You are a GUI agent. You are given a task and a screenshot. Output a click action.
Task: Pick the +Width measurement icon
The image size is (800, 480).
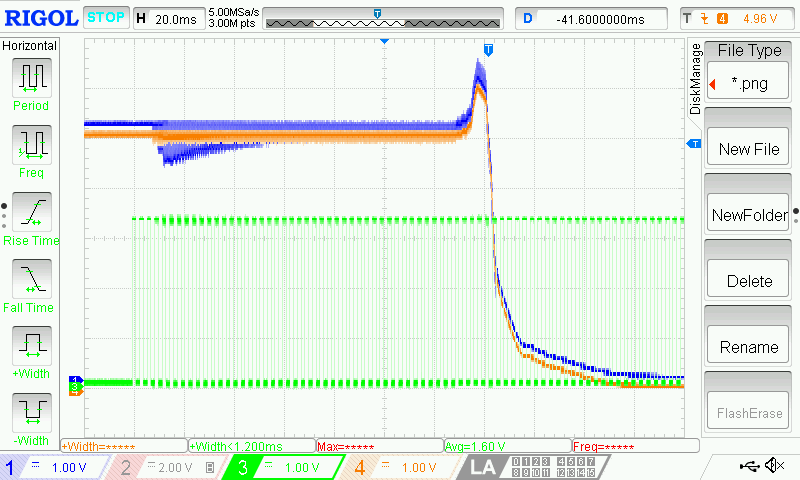(30, 348)
